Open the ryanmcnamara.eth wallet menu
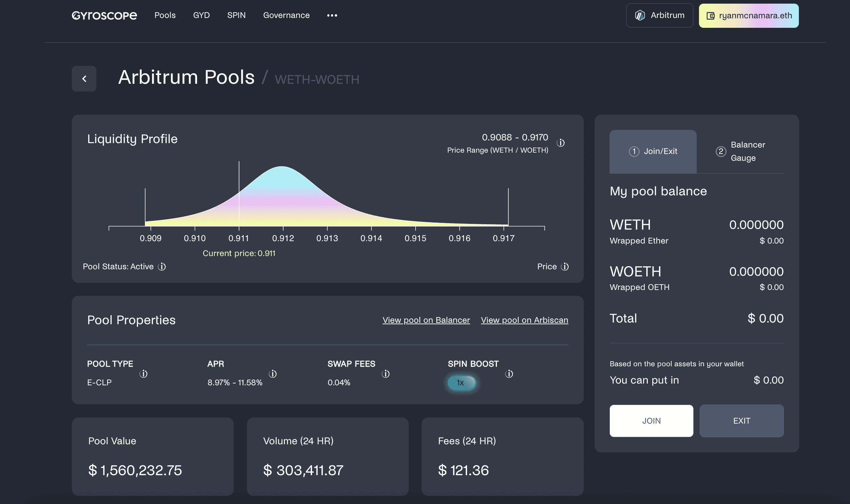Screen dimensions: 850x504 [749, 16]
